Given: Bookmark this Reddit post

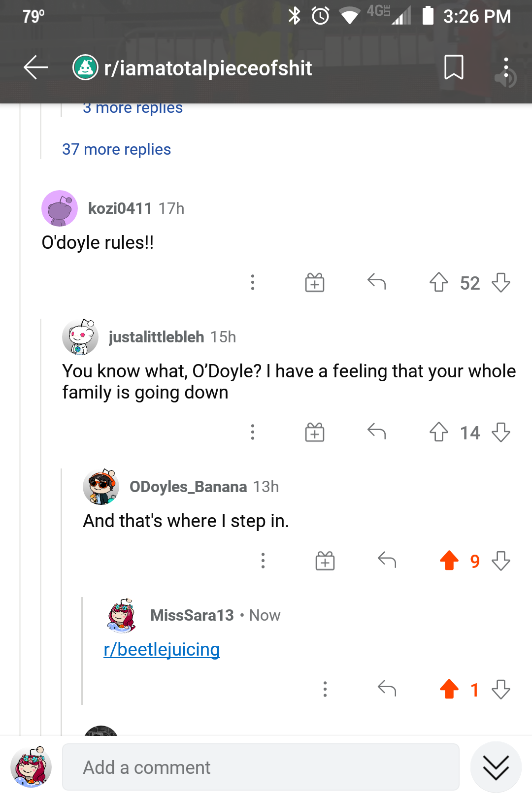Looking at the screenshot, I should point(453,67).
